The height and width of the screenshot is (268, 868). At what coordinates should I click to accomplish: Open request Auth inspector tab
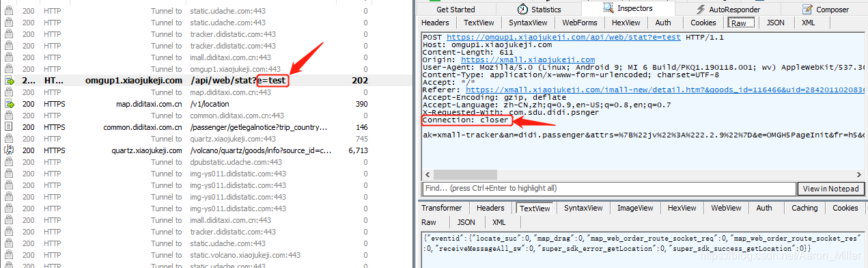pos(662,23)
